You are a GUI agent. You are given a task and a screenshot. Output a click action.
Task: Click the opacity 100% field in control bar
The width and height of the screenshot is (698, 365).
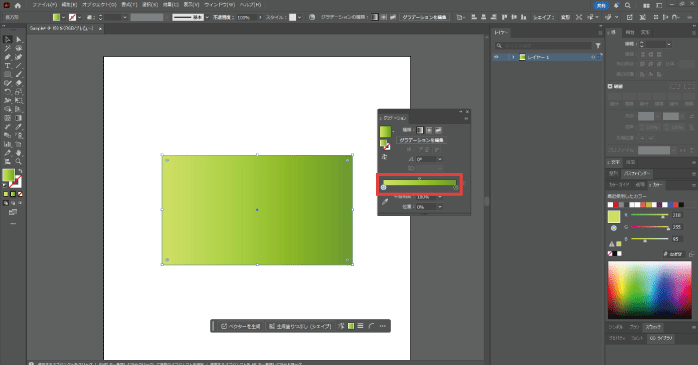tap(246, 17)
